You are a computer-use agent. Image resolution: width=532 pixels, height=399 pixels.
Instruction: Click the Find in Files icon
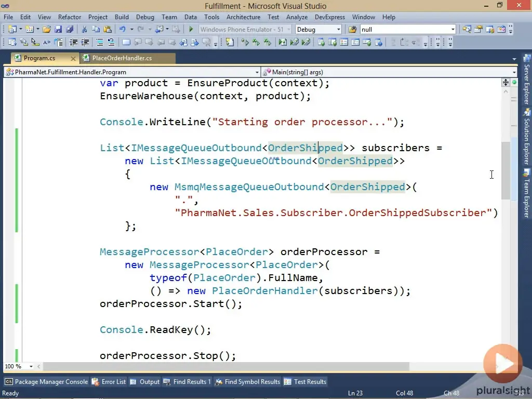pos(353,30)
